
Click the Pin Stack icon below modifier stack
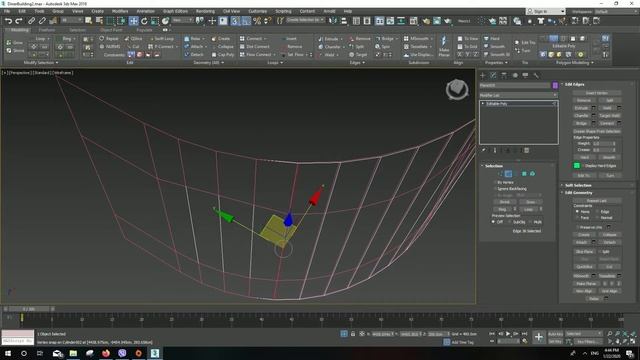tap(484, 150)
